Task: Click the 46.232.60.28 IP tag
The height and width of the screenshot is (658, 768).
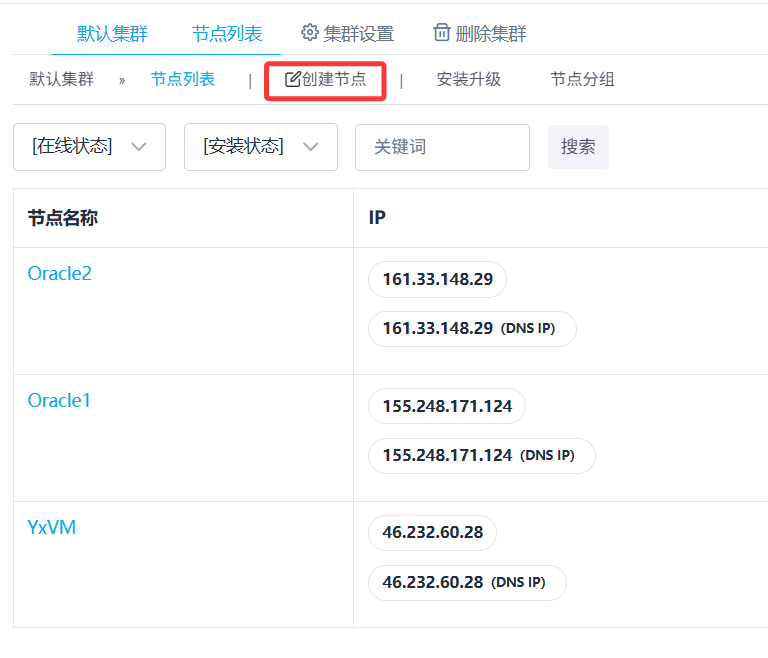Action: pos(432,532)
